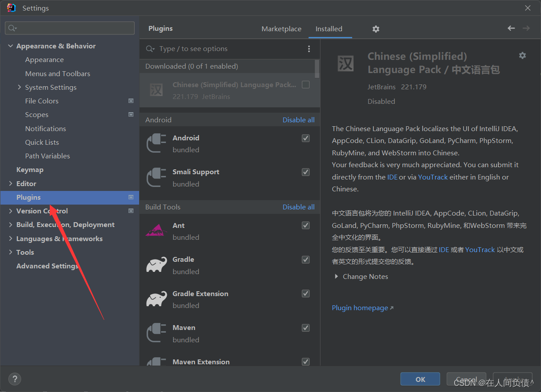Enable the Chinese Language Pack checkbox
The width and height of the screenshot is (541, 392).
[x=305, y=84]
